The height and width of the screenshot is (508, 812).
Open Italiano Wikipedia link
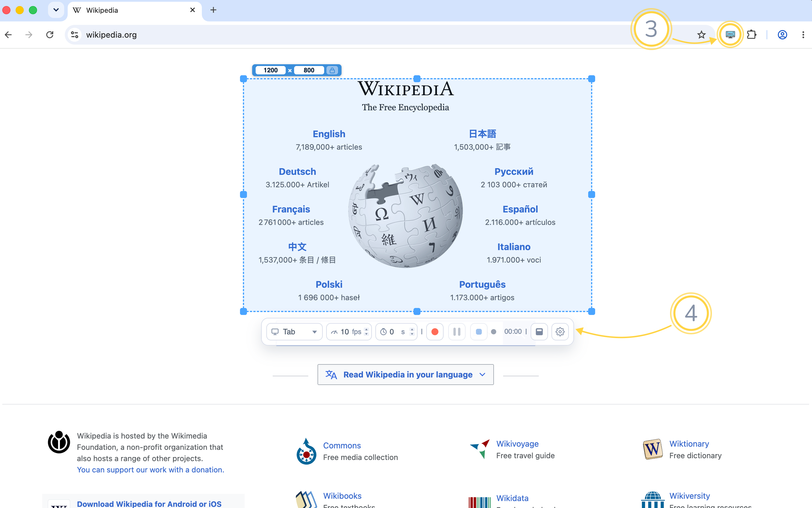[514, 247]
